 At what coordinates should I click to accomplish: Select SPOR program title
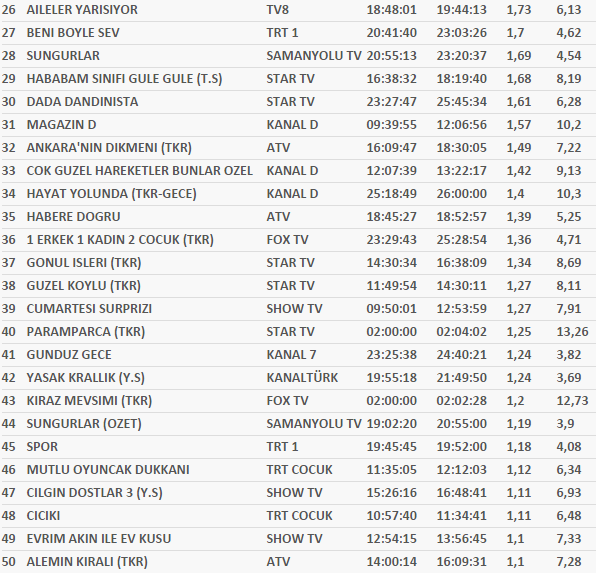click(x=42, y=447)
